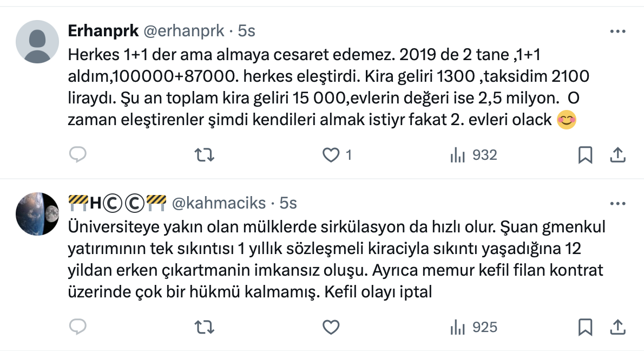Reply to kahmaciks' tweet
This screenshot has height=351, width=644.
tap(78, 327)
